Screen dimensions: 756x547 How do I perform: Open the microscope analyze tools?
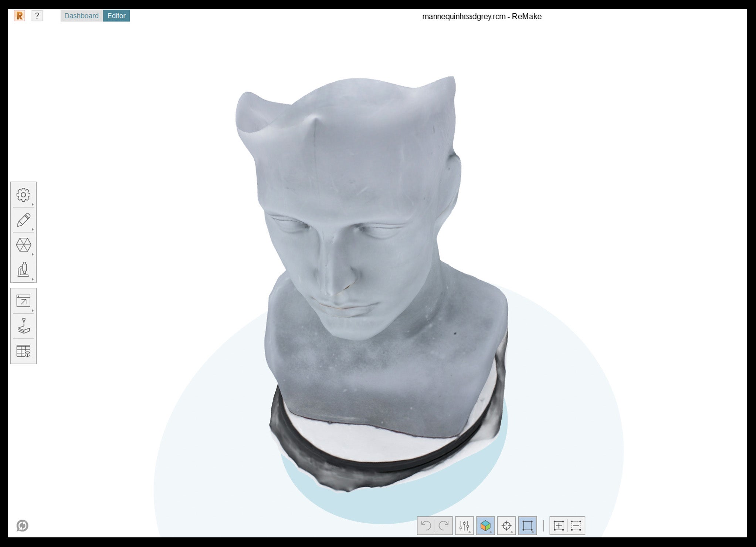tap(23, 270)
